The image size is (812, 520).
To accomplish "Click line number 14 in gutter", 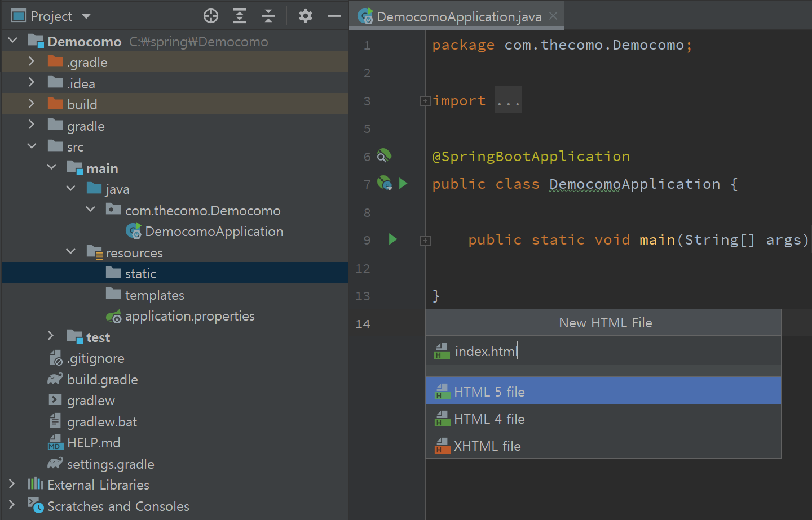I will click(x=363, y=324).
